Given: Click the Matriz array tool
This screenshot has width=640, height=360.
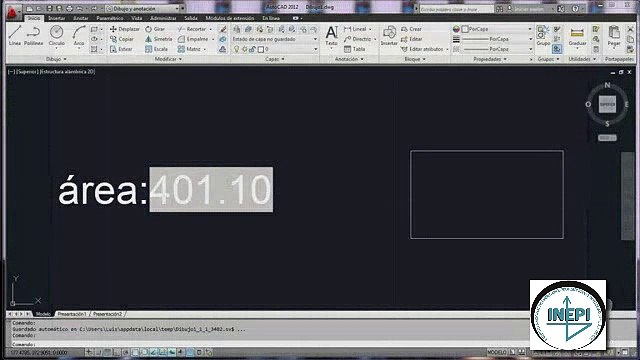Looking at the screenshot, I should [x=190, y=49].
